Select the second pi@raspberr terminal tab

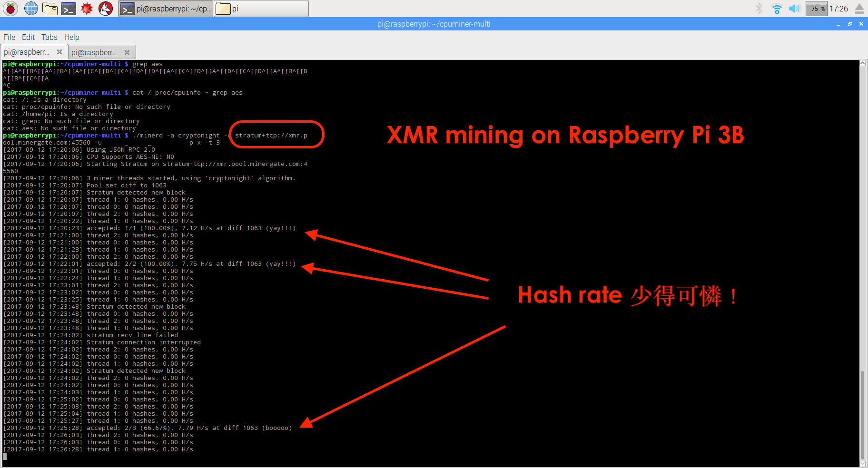(102, 52)
